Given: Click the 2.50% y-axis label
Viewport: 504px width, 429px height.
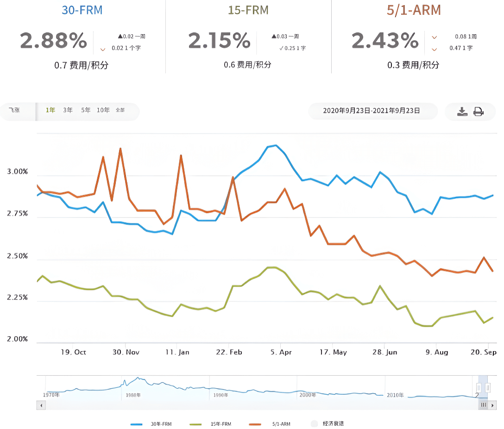Looking at the screenshot, I should point(17,256).
